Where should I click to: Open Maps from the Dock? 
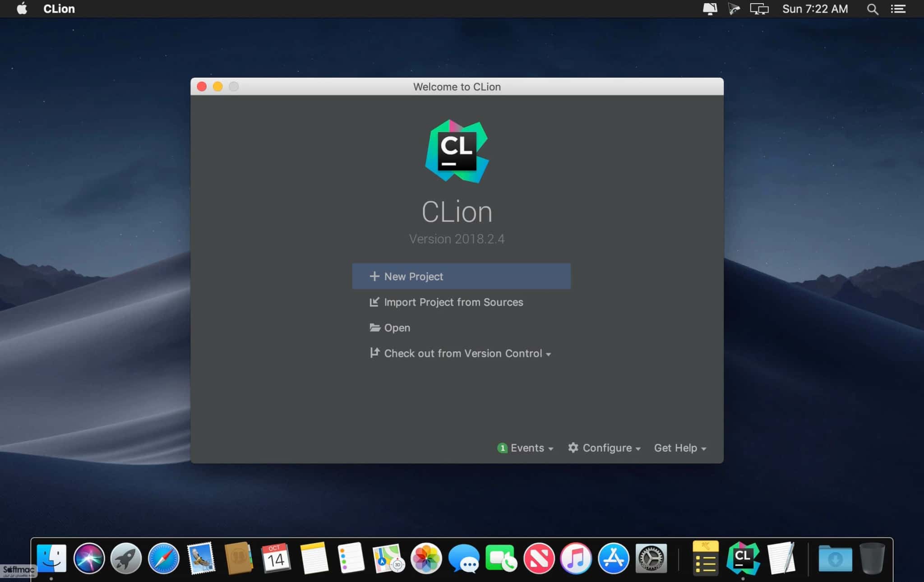388,559
